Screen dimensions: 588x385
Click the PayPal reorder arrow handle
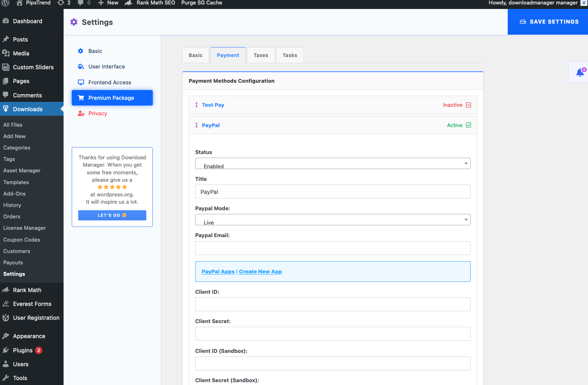(x=196, y=125)
